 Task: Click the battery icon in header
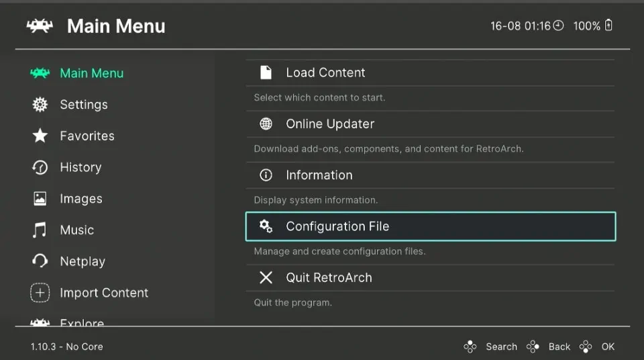(x=608, y=25)
